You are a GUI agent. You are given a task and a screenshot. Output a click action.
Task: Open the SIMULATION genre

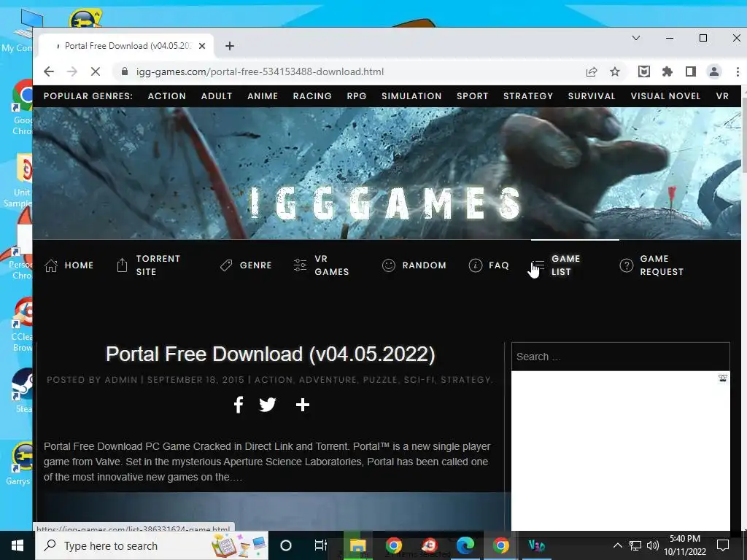pos(411,96)
